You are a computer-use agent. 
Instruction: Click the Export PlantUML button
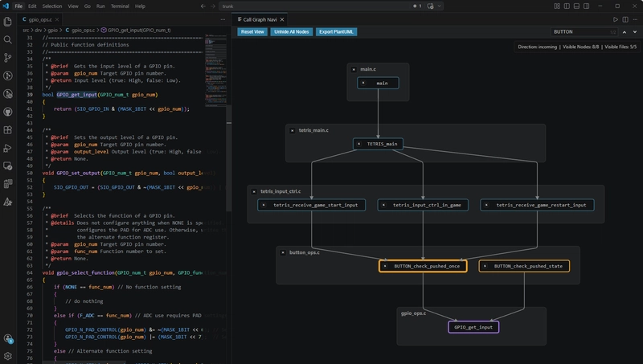336,31
